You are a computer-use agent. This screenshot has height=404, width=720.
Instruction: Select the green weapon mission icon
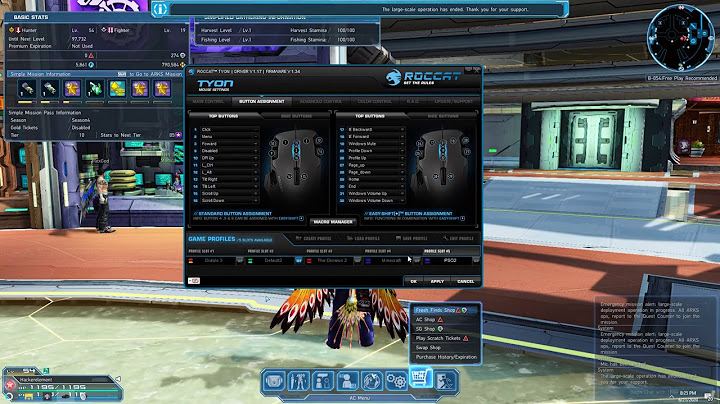[95, 88]
